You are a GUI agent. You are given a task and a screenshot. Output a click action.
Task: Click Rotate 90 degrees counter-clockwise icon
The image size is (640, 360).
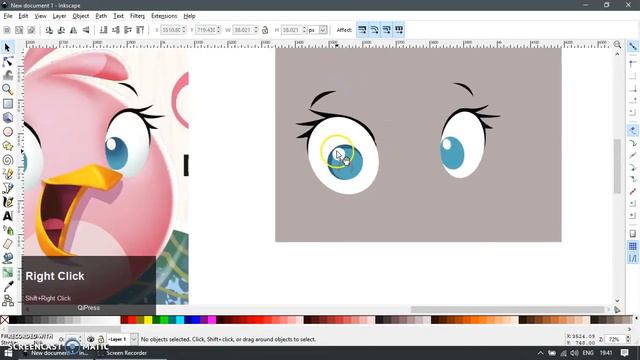[49, 30]
